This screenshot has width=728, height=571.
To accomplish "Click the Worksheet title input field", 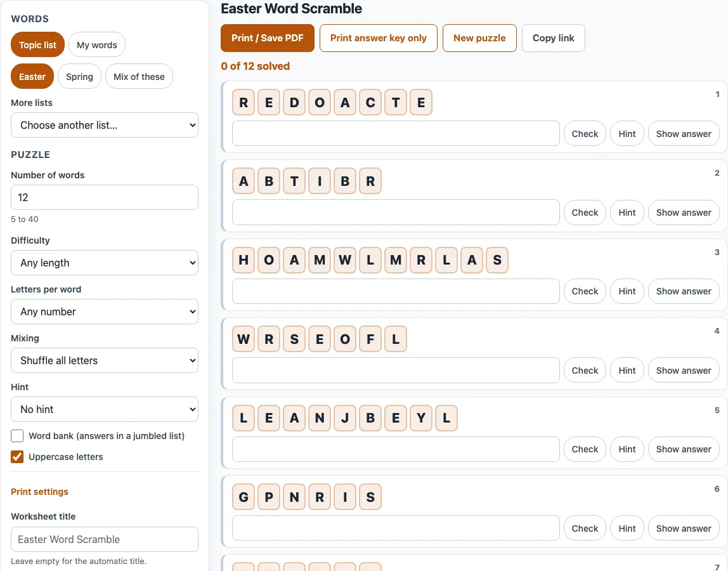I will click(105, 539).
